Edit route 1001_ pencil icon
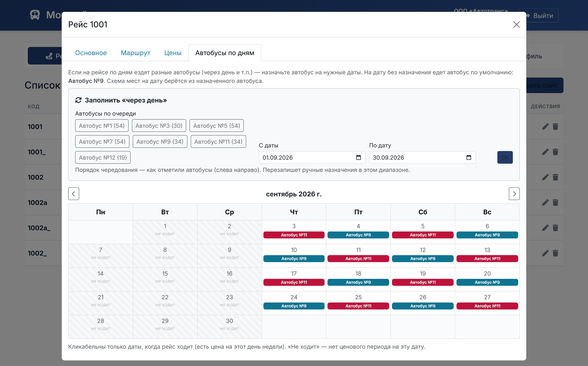 point(545,152)
